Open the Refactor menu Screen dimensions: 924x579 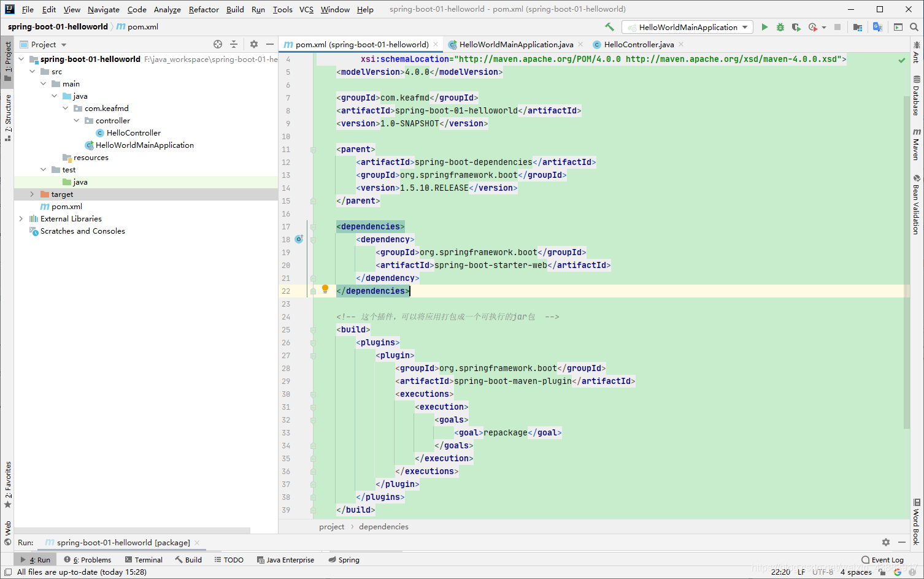(204, 9)
